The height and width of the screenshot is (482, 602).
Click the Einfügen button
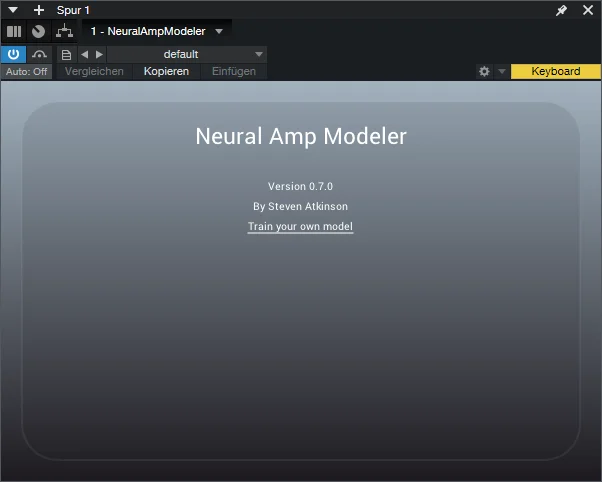pos(234,71)
